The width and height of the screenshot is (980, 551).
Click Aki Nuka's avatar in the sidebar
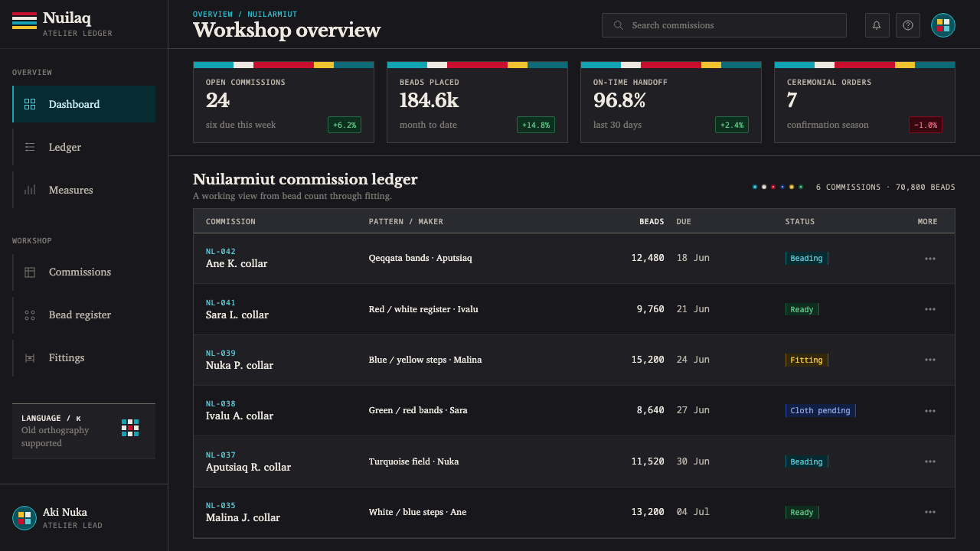tap(24, 518)
